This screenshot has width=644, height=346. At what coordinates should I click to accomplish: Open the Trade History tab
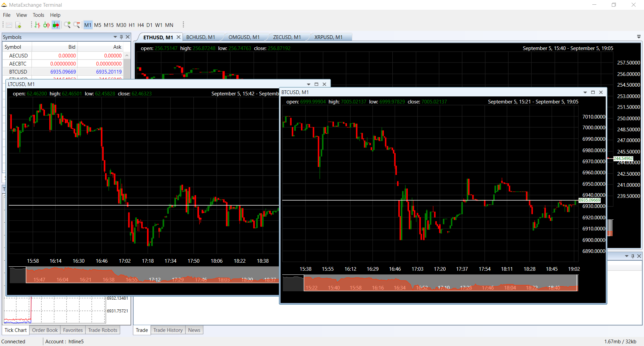click(168, 330)
